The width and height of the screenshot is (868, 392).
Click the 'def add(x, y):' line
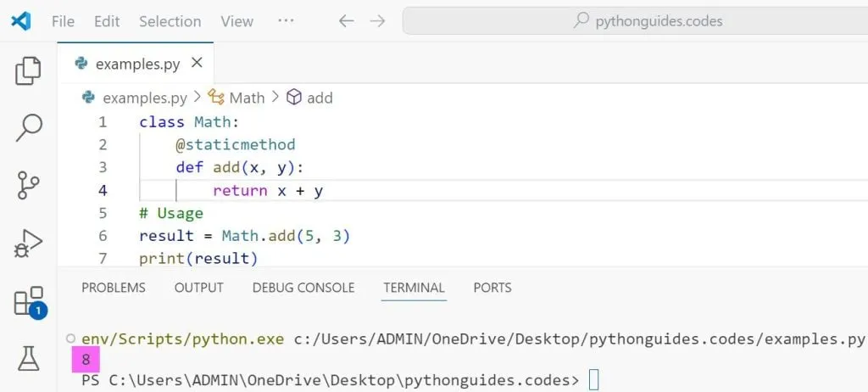pyautogui.click(x=240, y=167)
